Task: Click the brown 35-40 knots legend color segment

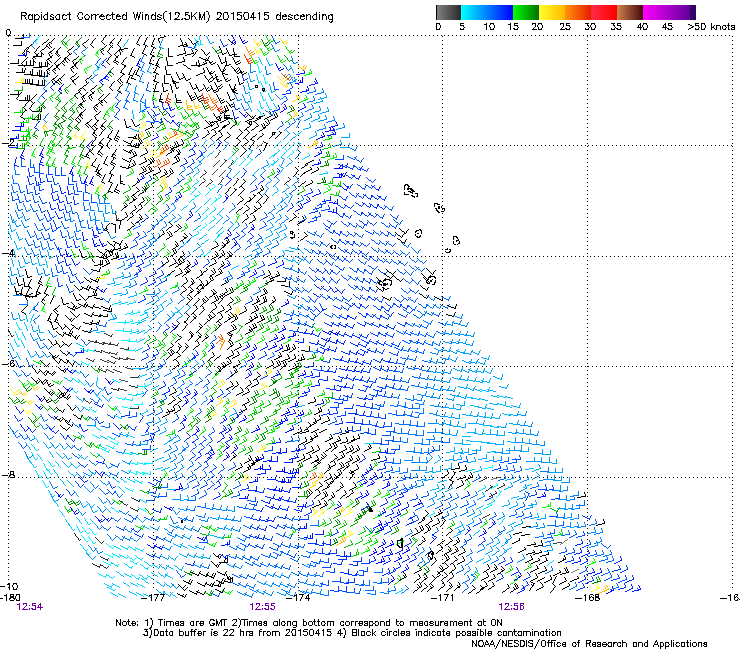Action: coord(630,12)
